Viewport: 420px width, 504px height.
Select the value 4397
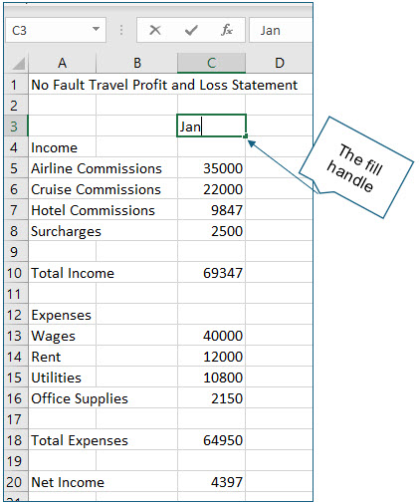pos(212,482)
